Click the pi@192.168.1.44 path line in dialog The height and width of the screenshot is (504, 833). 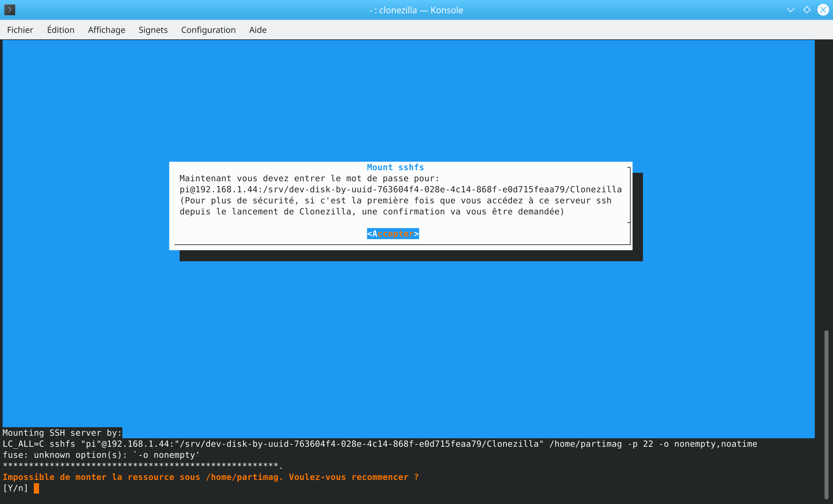[401, 189]
